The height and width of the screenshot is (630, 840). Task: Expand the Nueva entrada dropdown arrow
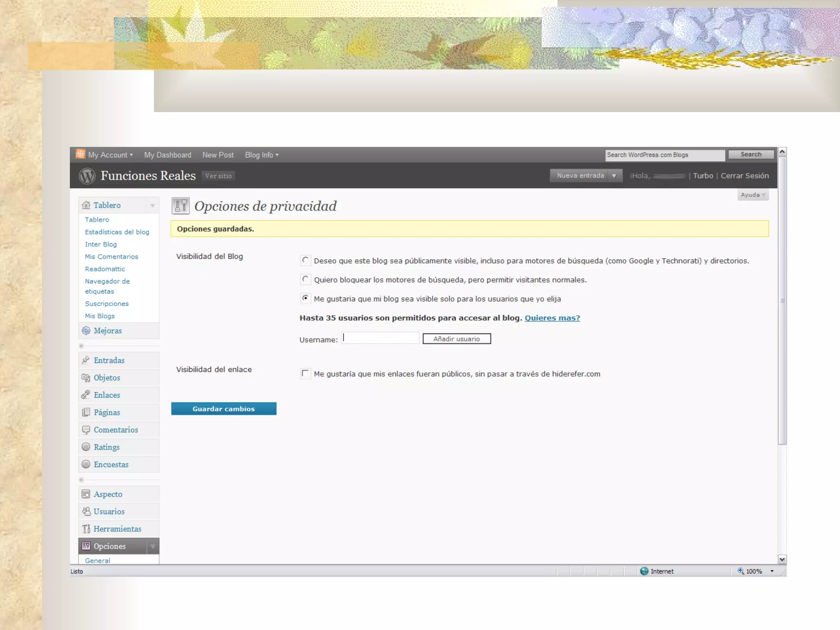coord(614,176)
